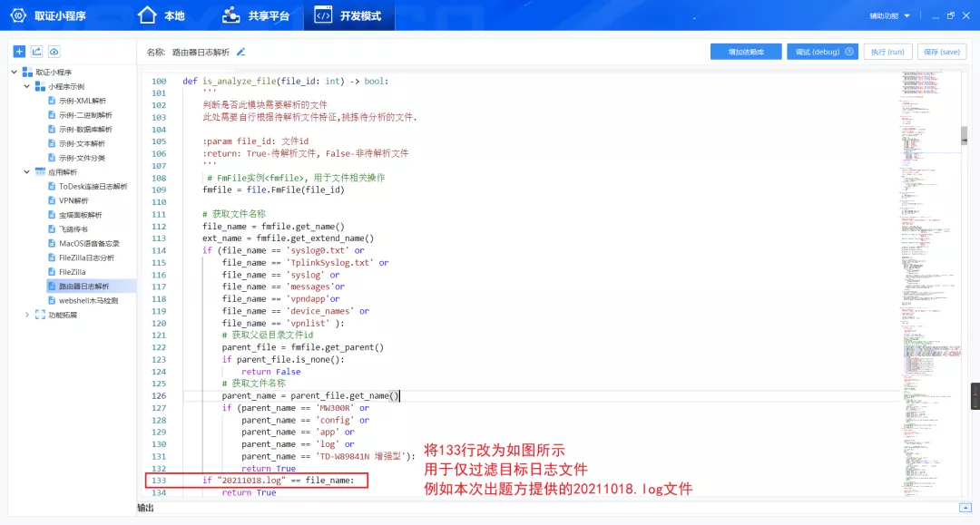Click the side panel handle at right edge
Screen dimensions: 980x525
pos(975,395)
